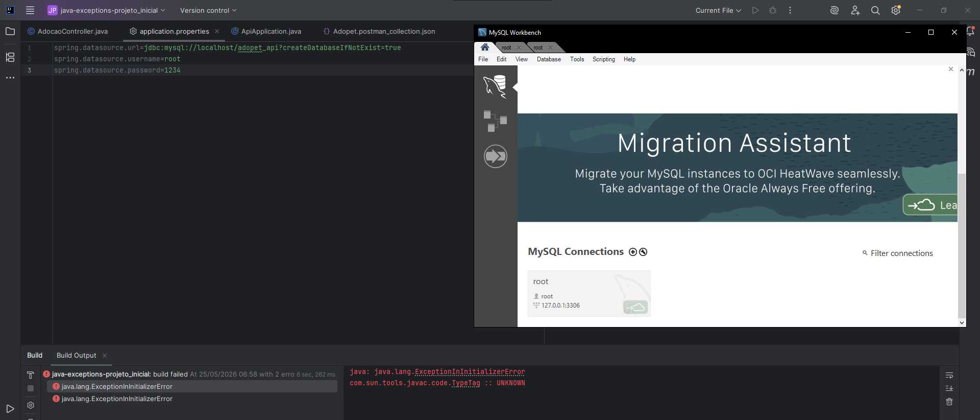Expand the Current File run configuration dropdown
Image resolution: width=980 pixels, height=420 pixels.
718,10
